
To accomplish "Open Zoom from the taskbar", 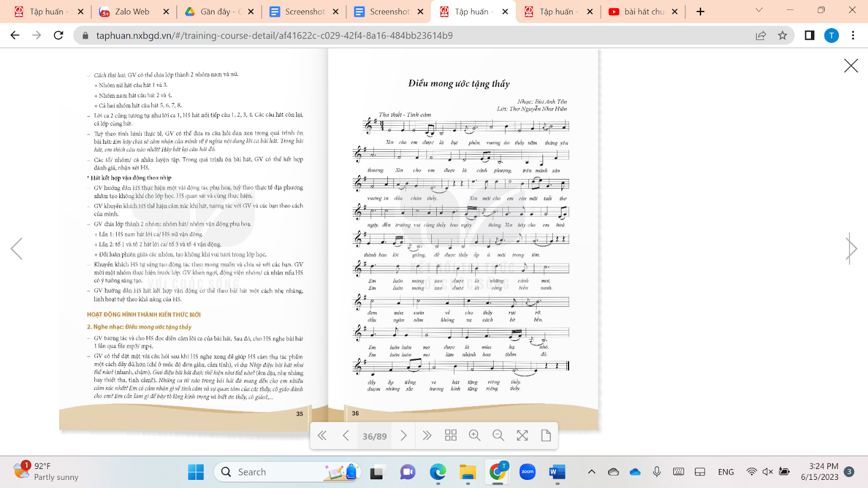I will pyautogui.click(x=527, y=472).
